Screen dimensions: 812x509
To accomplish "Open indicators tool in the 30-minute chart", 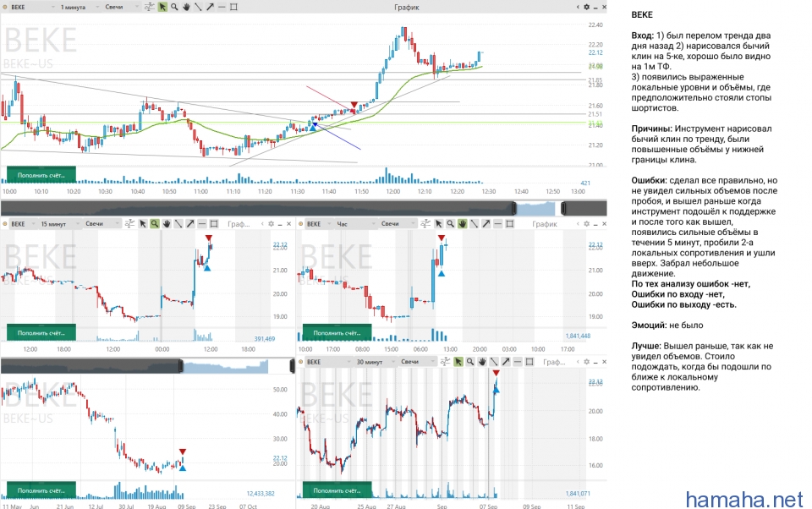I will pos(445,361).
